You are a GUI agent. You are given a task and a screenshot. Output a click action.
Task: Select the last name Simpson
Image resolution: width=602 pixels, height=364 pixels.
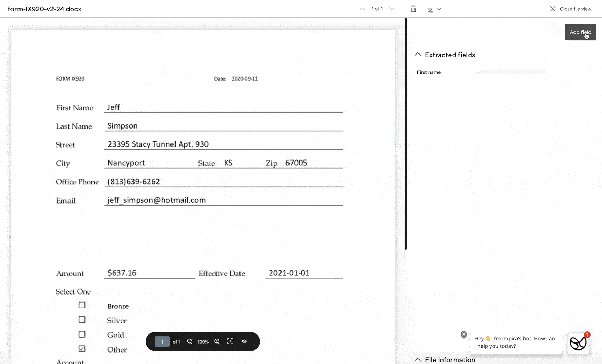[122, 126]
